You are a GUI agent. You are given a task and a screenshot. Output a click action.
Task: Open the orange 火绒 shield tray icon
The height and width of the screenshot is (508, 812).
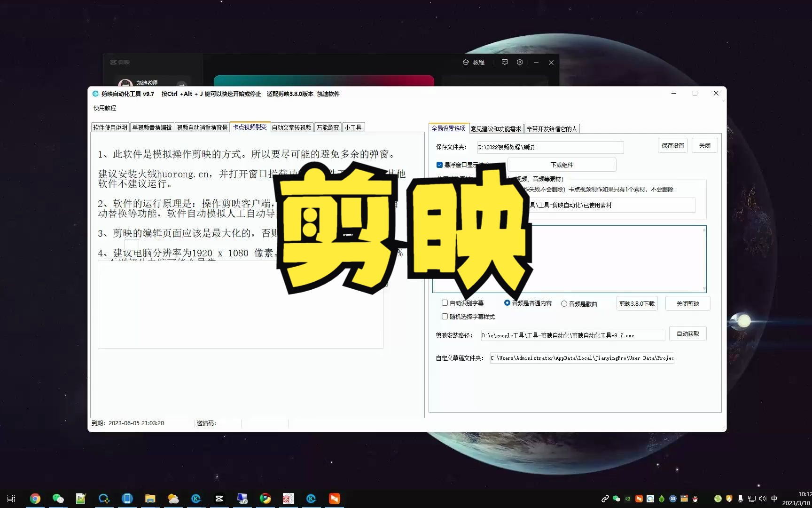pyautogui.click(x=729, y=499)
